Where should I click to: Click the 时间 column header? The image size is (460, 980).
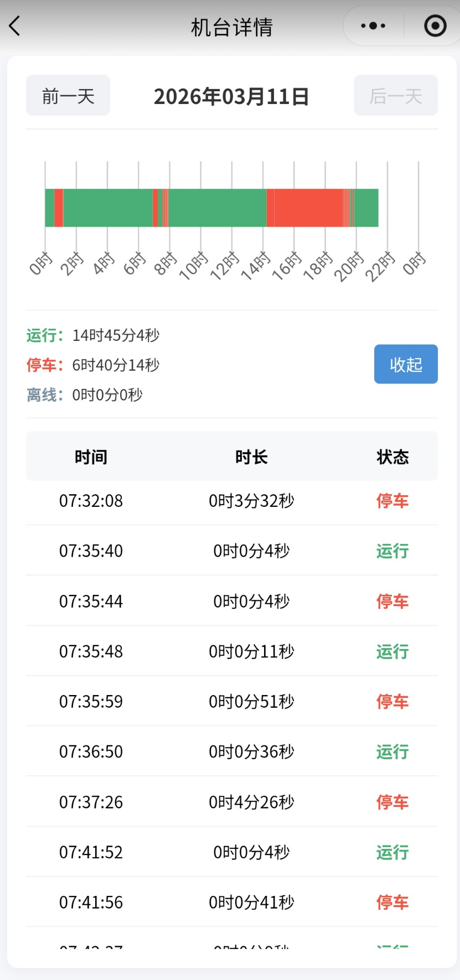tap(91, 457)
